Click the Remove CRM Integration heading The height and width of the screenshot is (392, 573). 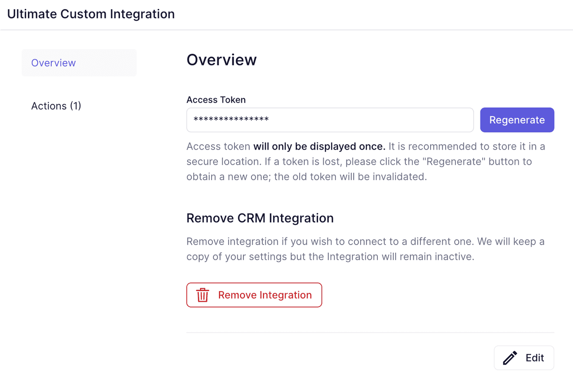pos(260,218)
